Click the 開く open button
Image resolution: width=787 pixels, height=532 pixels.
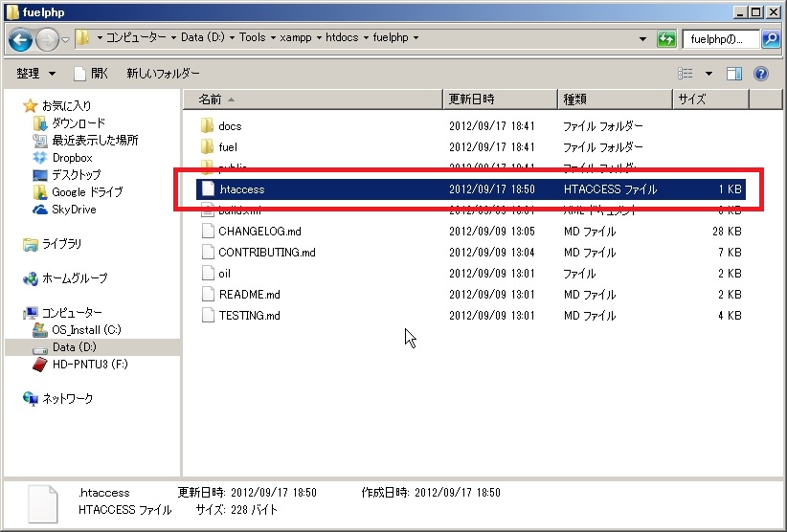point(91,74)
